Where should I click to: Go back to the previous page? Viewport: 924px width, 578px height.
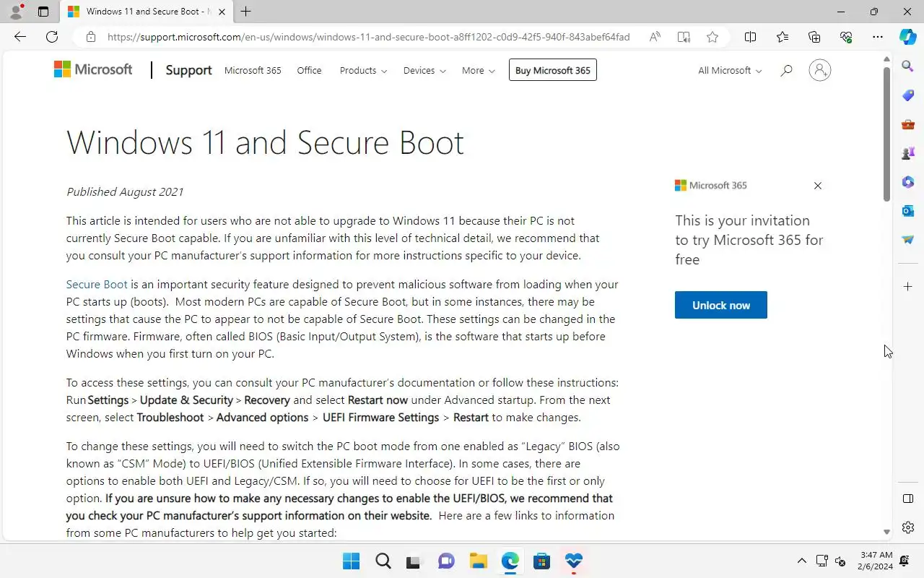[x=20, y=37]
